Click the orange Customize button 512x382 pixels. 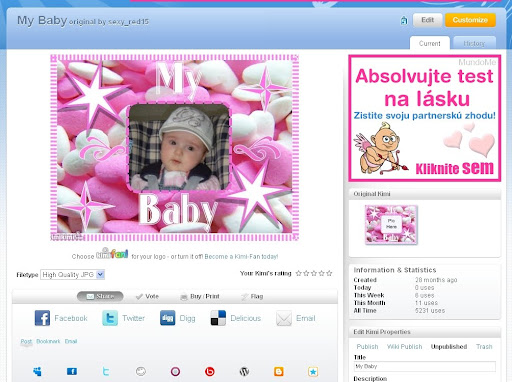(x=470, y=20)
